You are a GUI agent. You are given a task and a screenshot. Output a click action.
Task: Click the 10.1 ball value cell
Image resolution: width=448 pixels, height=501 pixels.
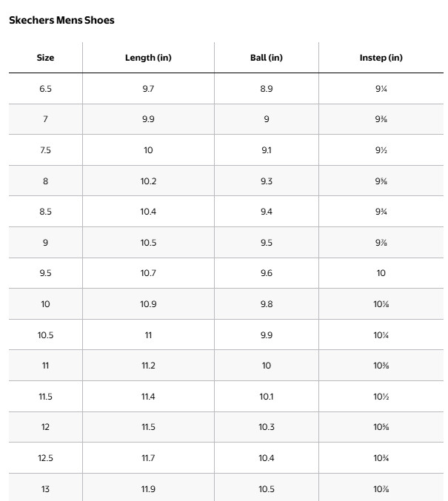coord(267,397)
